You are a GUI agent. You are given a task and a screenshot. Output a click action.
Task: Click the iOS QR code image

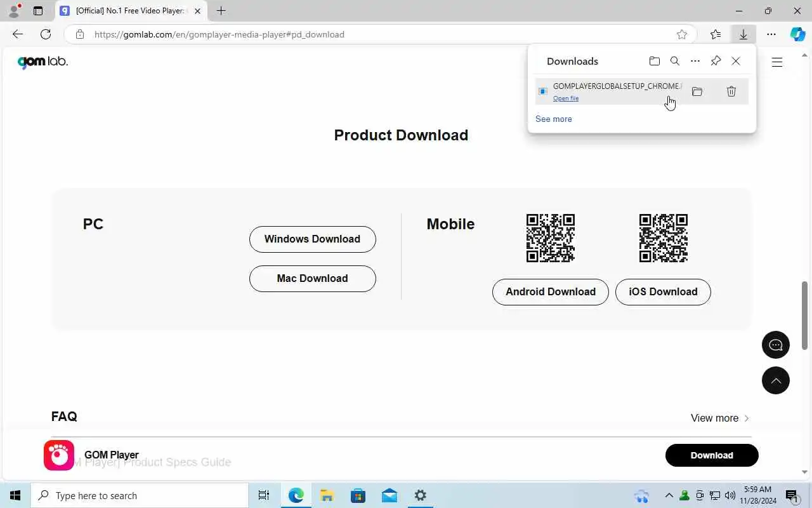tap(664, 238)
